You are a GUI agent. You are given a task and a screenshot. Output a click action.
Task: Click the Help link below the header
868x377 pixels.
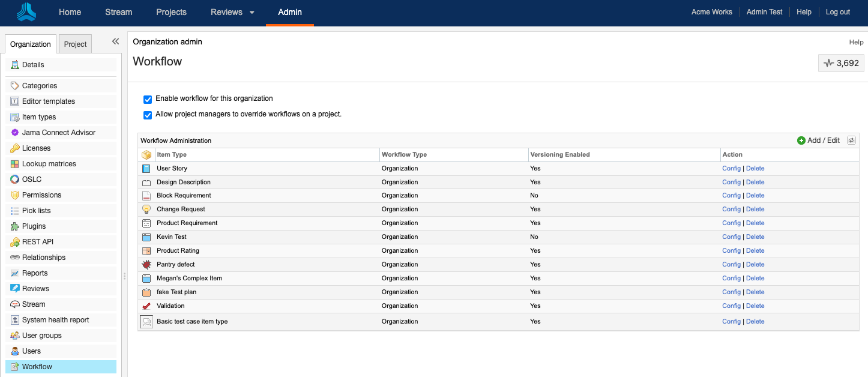[856, 42]
